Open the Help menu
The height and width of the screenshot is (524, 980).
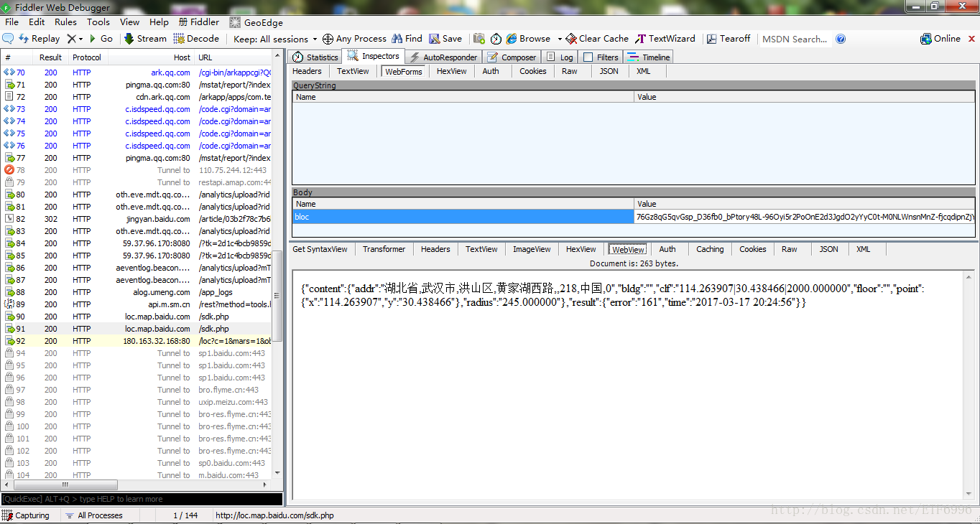point(159,22)
